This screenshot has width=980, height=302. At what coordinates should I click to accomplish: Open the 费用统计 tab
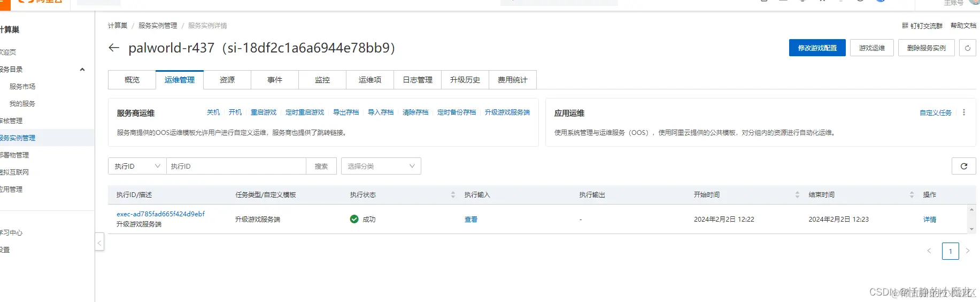click(513, 80)
